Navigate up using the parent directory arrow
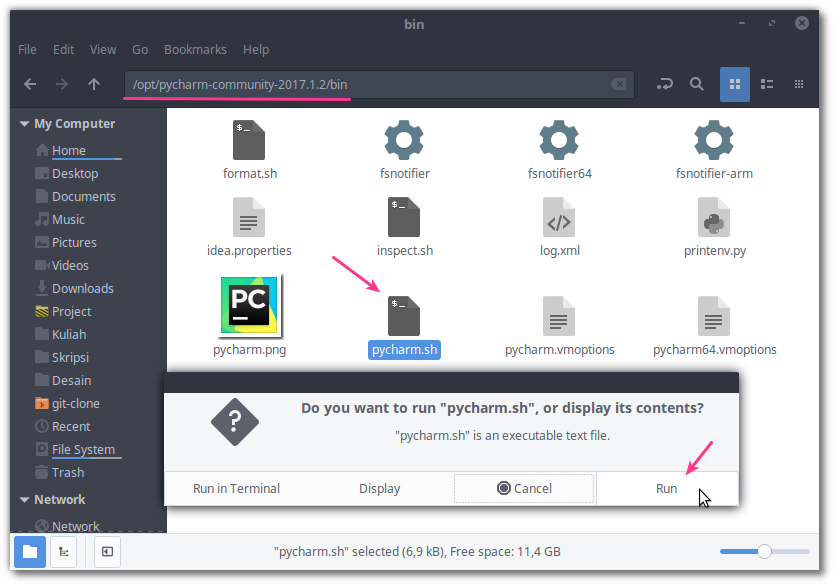Image resolution: width=835 pixels, height=586 pixels. pos(93,84)
